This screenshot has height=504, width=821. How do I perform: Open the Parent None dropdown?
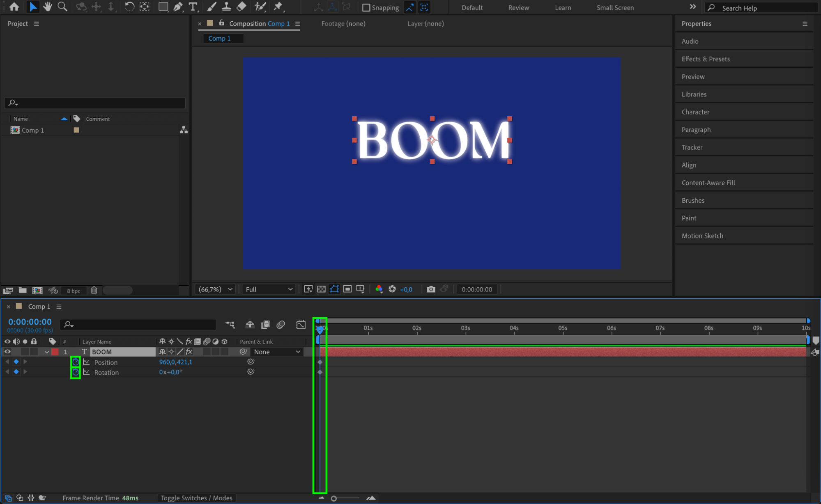click(x=277, y=352)
